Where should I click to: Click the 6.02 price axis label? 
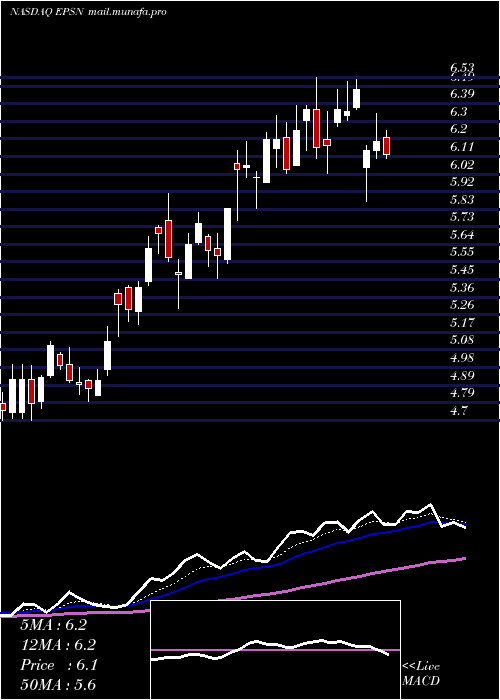coord(462,164)
